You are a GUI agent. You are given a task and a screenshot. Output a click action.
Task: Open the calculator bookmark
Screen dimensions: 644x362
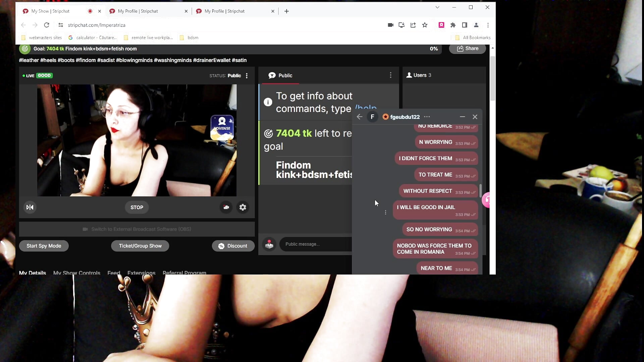[x=93, y=38]
